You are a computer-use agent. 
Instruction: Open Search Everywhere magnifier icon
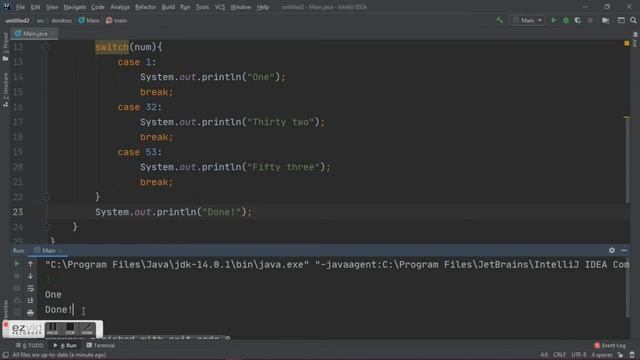[x=633, y=20]
